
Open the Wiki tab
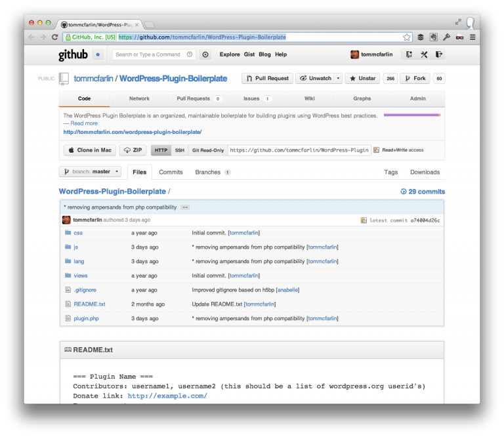[x=310, y=98]
